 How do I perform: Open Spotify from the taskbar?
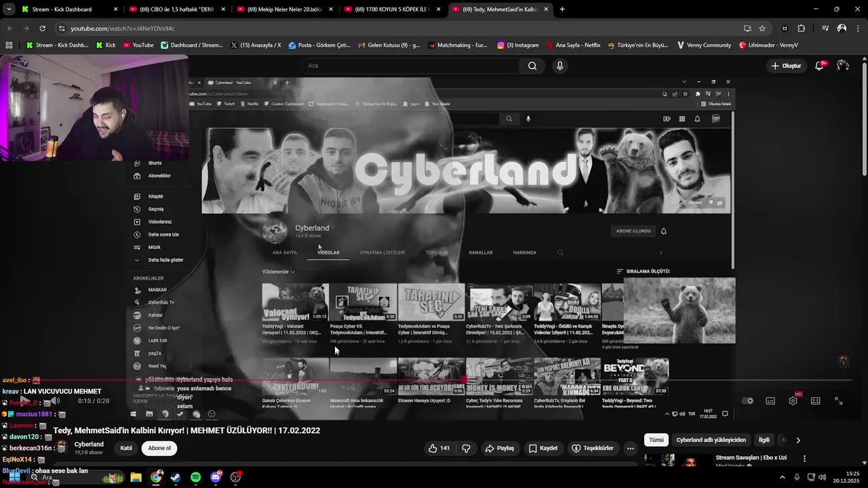[x=195, y=477]
